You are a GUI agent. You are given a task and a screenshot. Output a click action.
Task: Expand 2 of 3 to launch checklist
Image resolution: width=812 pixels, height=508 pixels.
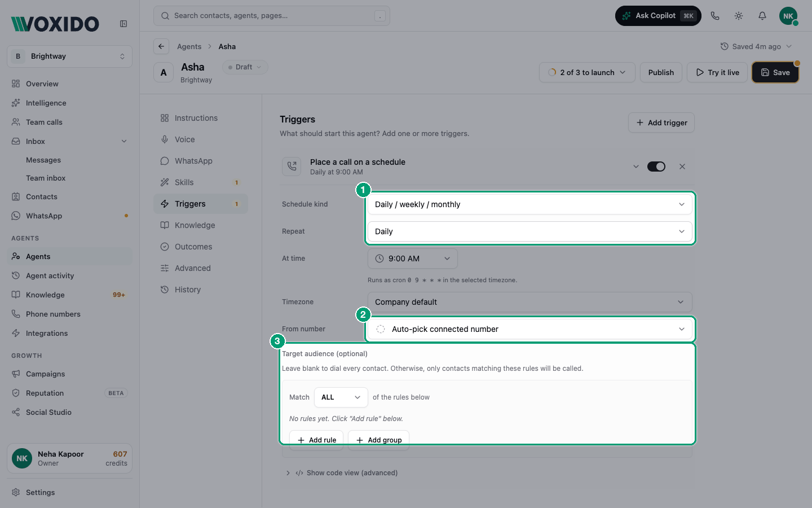(x=587, y=72)
